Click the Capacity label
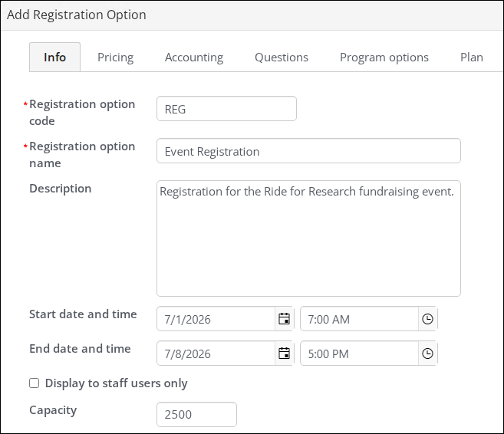 point(53,410)
